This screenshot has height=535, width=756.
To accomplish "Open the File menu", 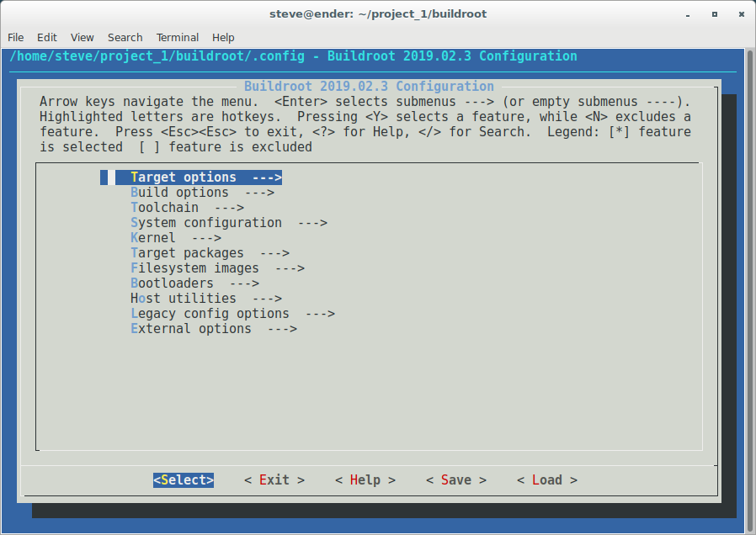I will click(x=15, y=37).
